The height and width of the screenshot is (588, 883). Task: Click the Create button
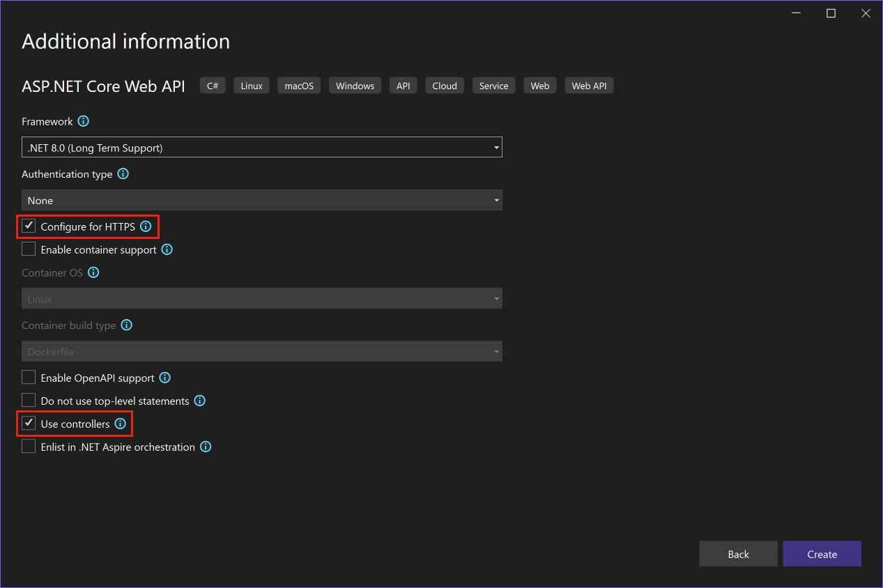coord(822,553)
